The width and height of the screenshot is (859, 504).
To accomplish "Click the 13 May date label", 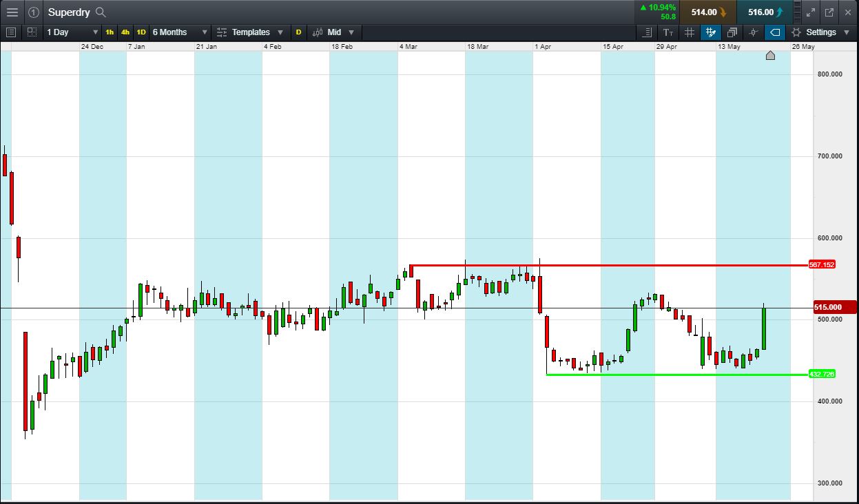I will click(x=729, y=46).
